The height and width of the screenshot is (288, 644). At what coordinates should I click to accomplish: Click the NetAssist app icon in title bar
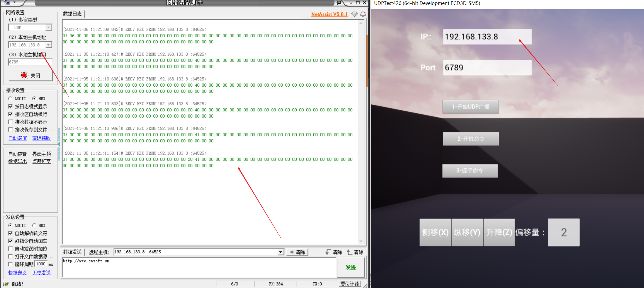pos(7,2)
